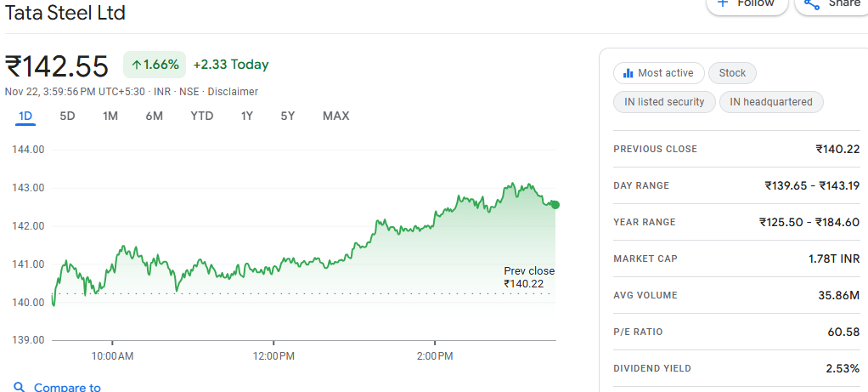Click the Prev close label on chart
Viewport: 868px width, 392px height.
coord(528,271)
